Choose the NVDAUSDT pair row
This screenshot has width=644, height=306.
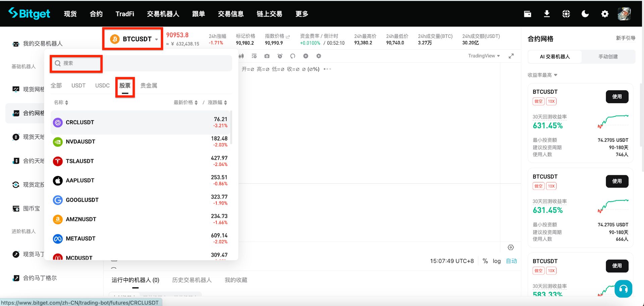140,142
